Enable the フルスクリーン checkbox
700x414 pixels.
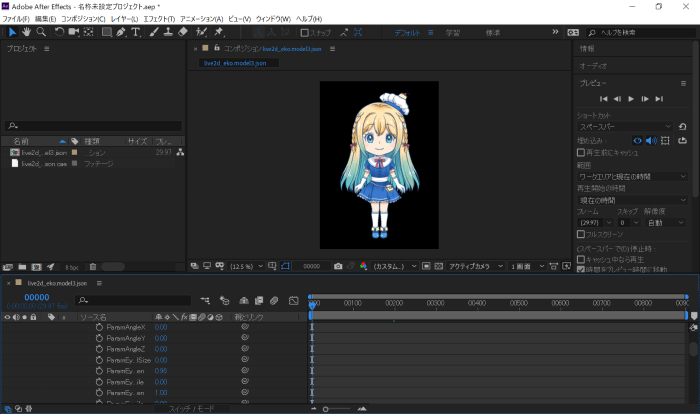(581, 234)
